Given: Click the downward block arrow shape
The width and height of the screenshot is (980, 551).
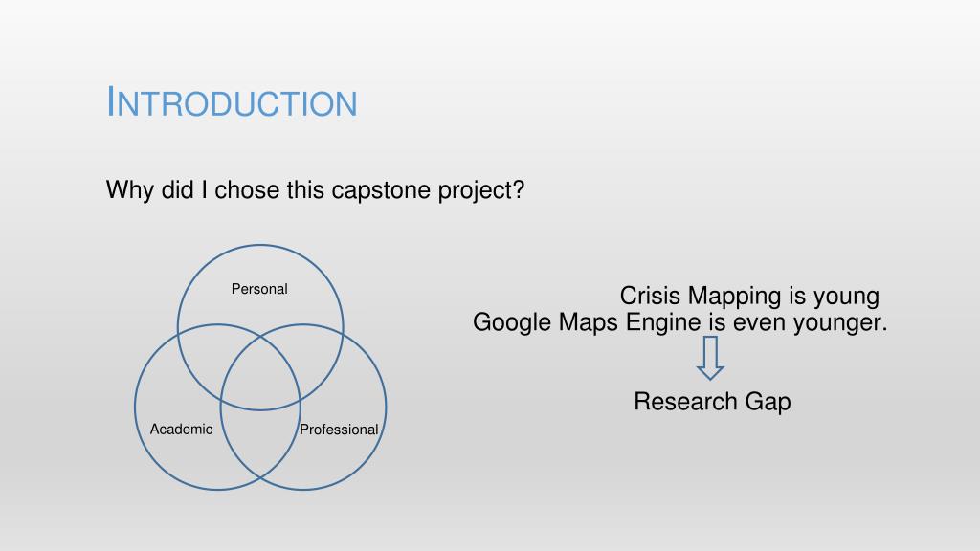Looking at the screenshot, I should 711,358.
